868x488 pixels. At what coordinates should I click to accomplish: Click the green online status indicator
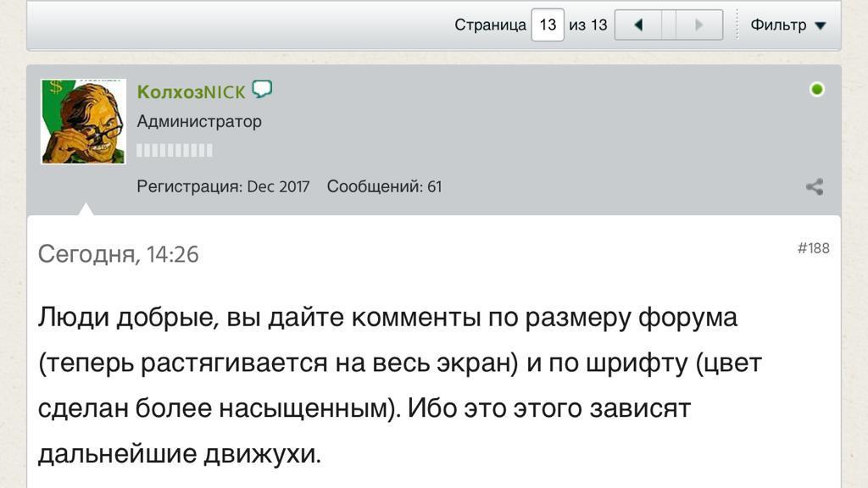[817, 89]
